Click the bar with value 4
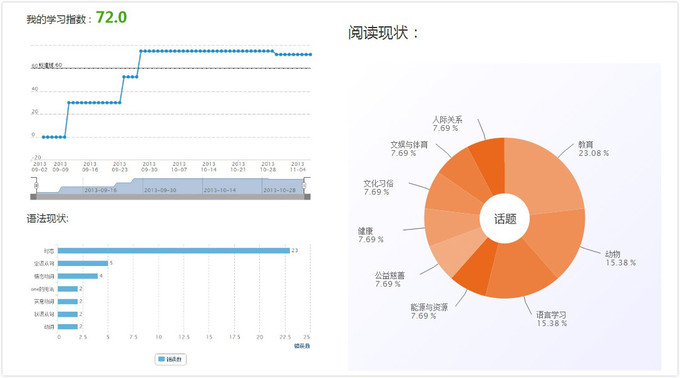 click(78, 276)
